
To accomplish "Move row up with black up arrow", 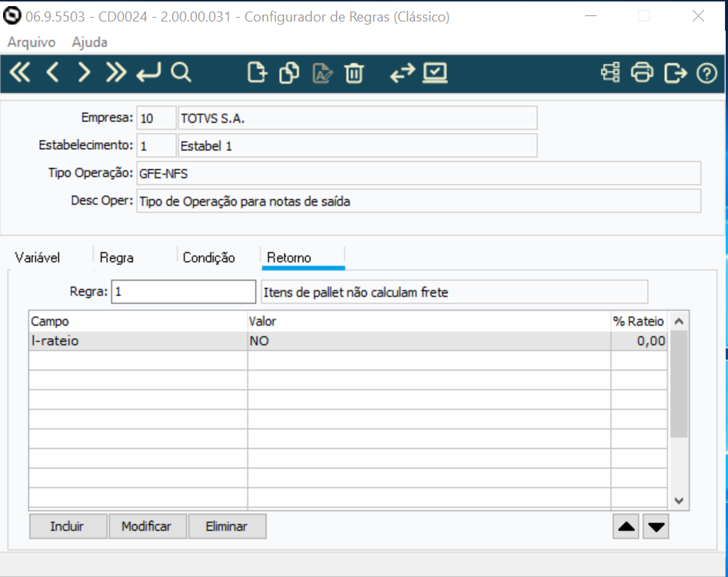I will (626, 526).
